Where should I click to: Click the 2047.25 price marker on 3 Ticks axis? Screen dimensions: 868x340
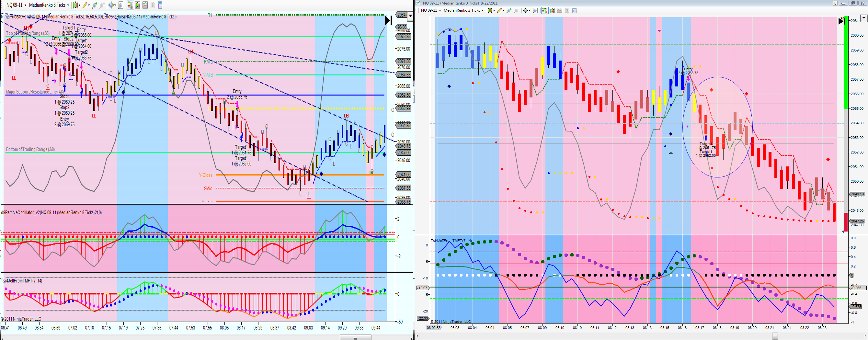point(857,221)
